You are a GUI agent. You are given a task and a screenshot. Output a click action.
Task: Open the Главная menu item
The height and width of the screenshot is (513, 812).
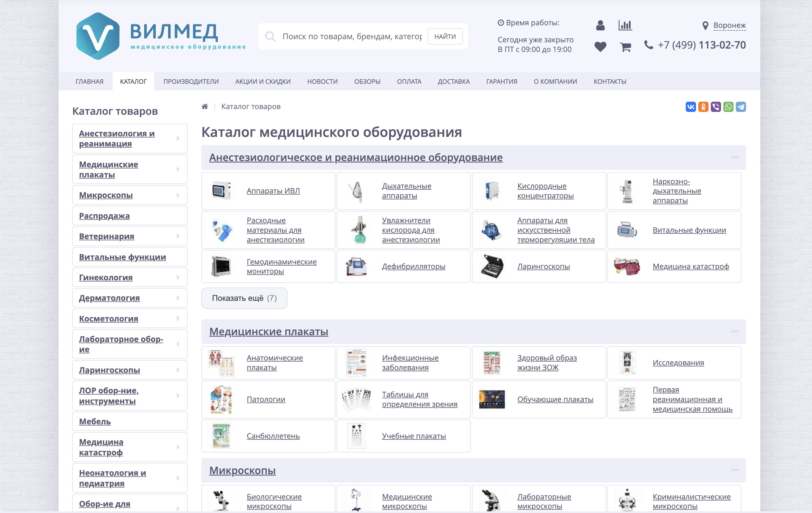click(89, 82)
